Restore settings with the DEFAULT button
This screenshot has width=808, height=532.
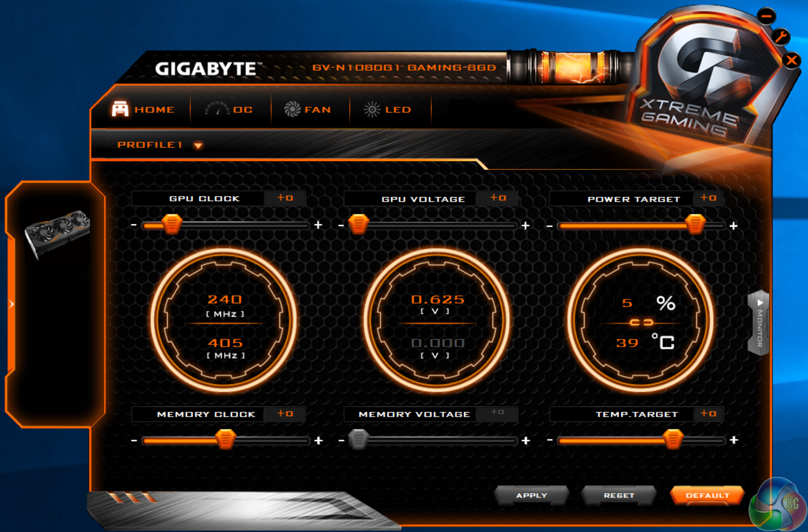click(707, 495)
